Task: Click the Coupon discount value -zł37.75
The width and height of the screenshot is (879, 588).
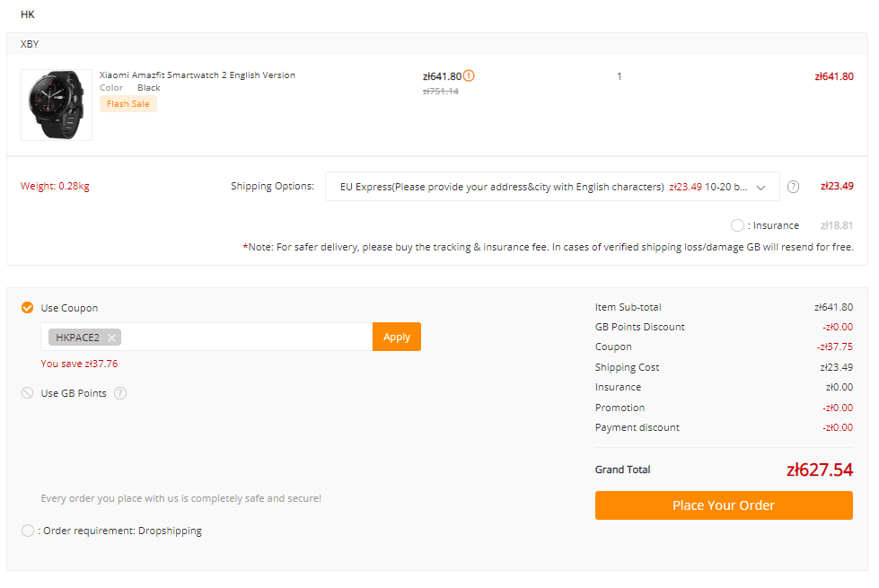Action: [835, 347]
